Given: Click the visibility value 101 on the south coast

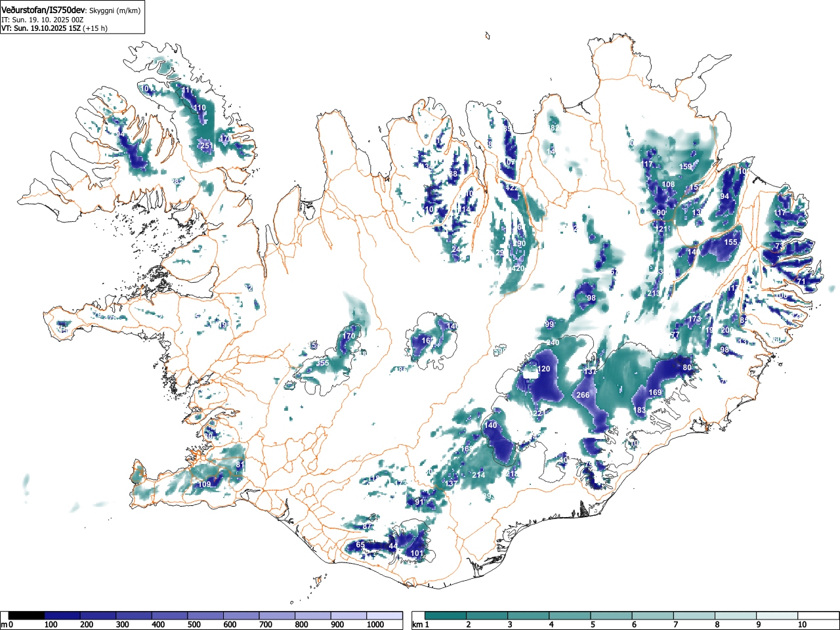Looking at the screenshot, I should pos(417,553).
